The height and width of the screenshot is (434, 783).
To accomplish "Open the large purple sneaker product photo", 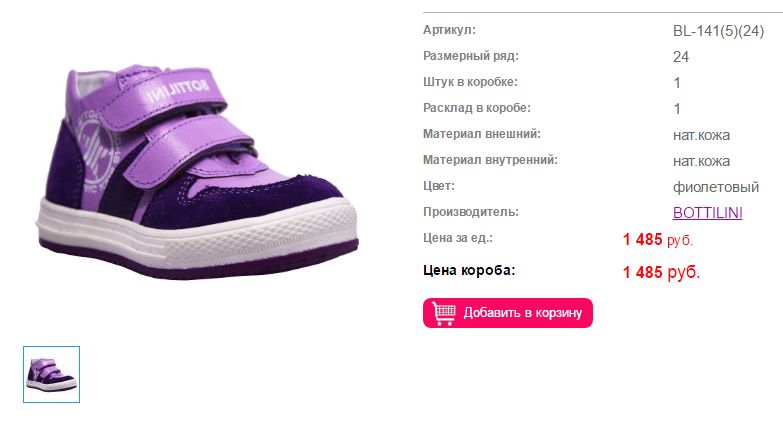I will click(197, 171).
